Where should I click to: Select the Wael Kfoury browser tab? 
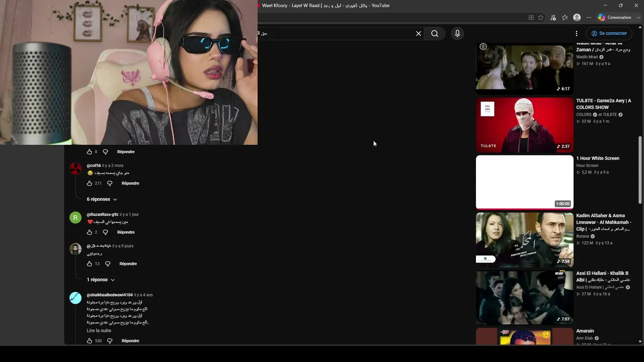pyautogui.click(x=325, y=6)
